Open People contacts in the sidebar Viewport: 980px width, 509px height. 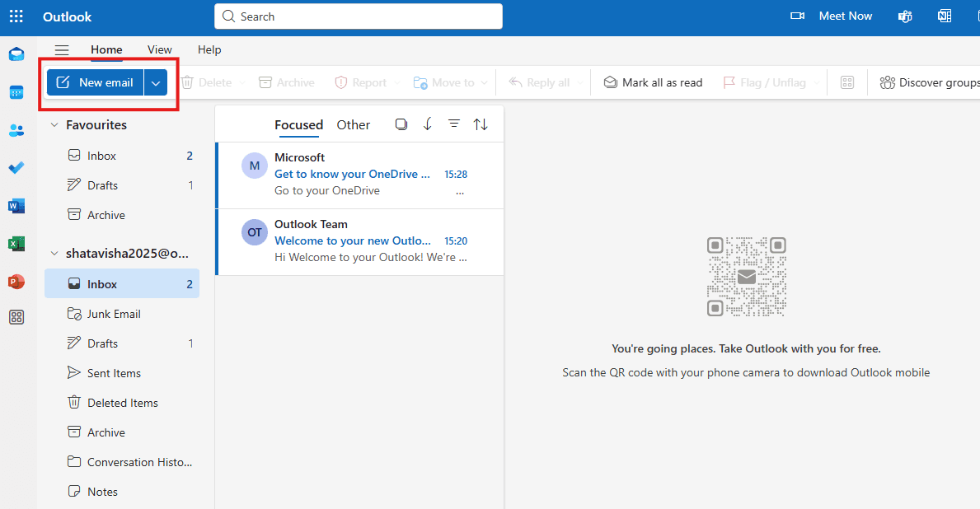coord(16,130)
